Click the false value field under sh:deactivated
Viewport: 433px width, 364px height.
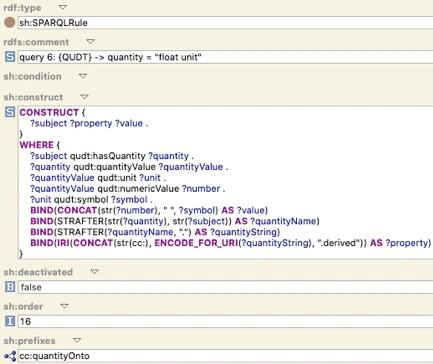tap(225, 287)
